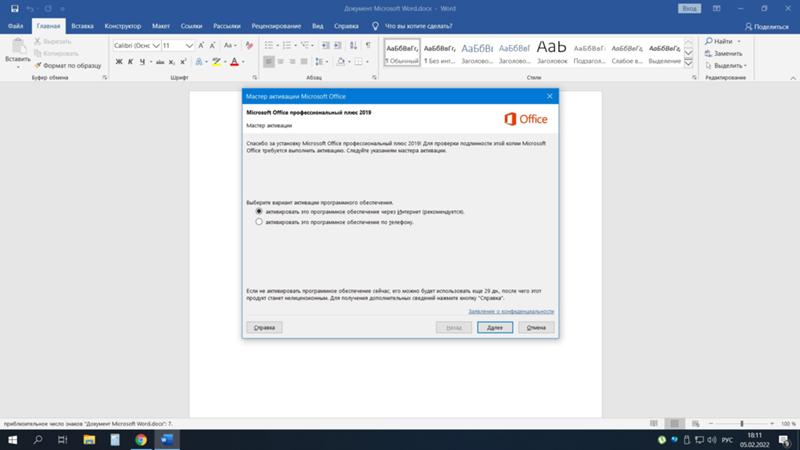This screenshot has height=450, width=800.
Task: Click the decrease indent icon
Action: coord(326,45)
